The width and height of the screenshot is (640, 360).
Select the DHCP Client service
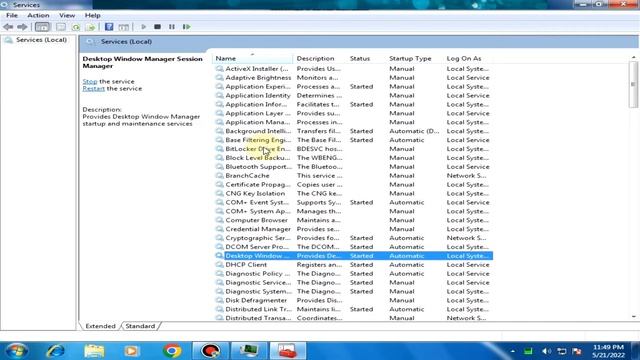tap(353, 264)
